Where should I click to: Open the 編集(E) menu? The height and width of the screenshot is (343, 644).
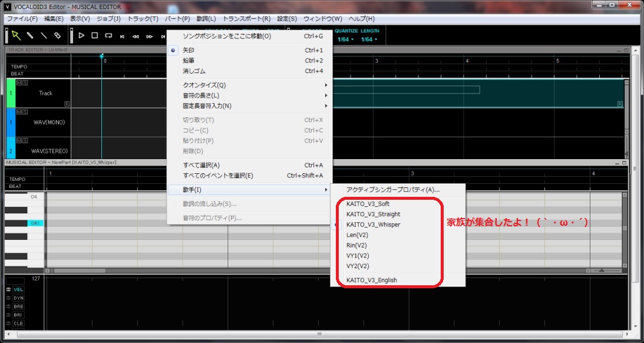54,19
